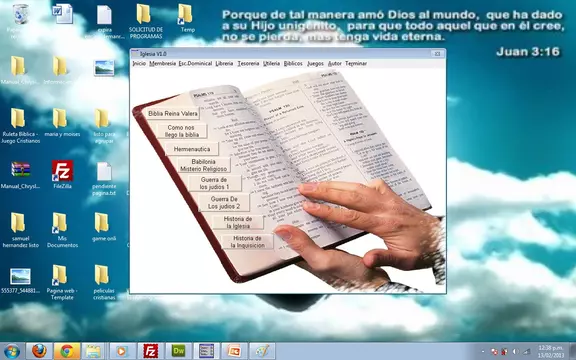The width and height of the screenshot is (576, 360).
Task: Click the Hermenautica button
Action: pyautogui.click(x=192, y=149)
